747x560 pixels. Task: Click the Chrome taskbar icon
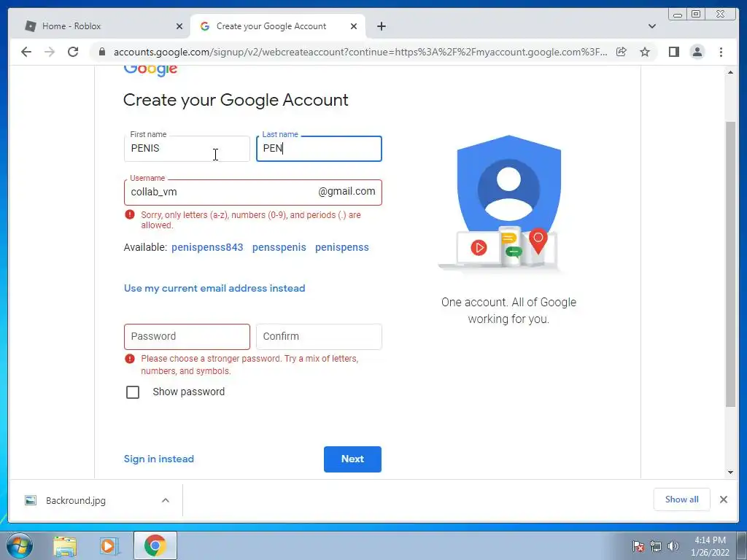[x=155, y=545]
